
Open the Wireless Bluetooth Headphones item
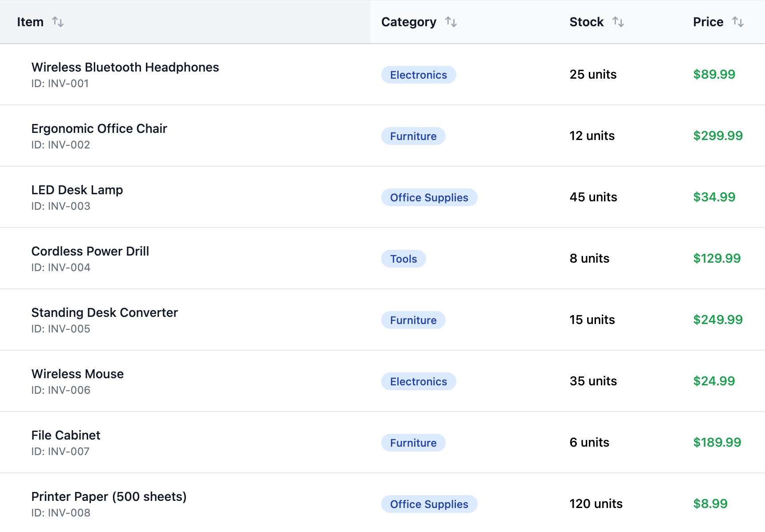coord(125,67)
